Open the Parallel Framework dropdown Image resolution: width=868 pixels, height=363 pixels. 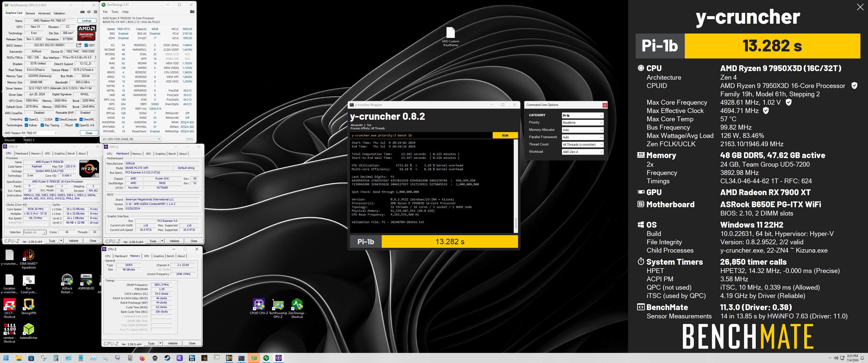(x=582, y=137)
